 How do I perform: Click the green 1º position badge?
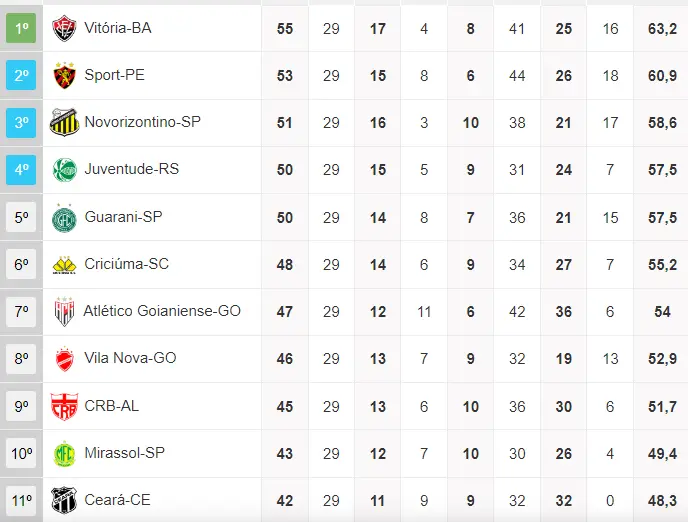tap(21, 28)
